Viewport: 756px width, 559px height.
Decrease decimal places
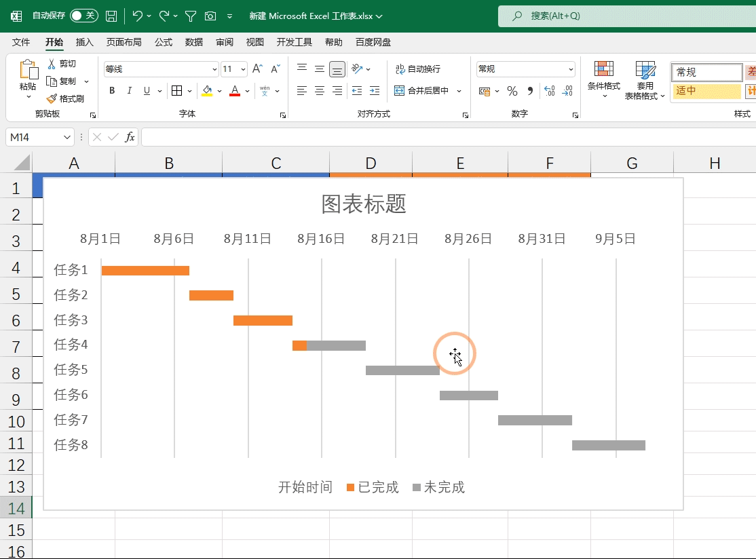tap(567, 91)
